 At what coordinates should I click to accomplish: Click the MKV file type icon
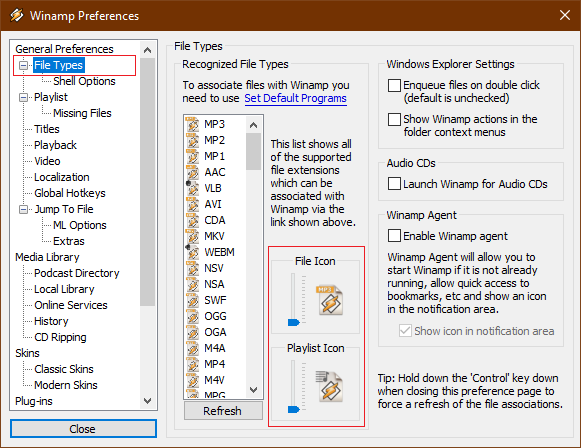(x=192, y=236)
